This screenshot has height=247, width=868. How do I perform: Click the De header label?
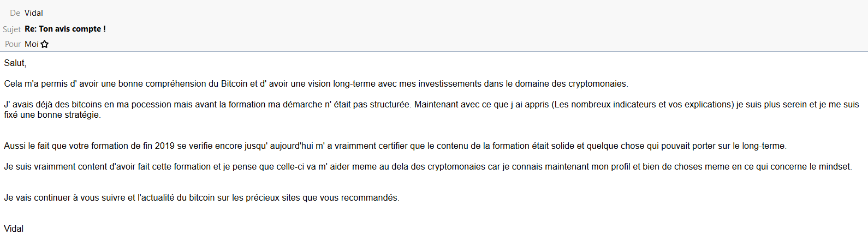(x=15, y=13)
